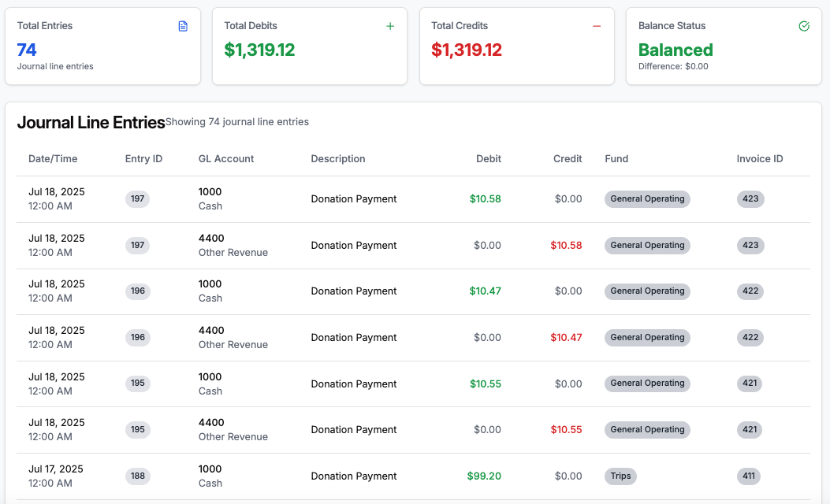Screen dimensions: 830x504
Task: Select the Trips fund badge
Action: (x=620, y=476)
